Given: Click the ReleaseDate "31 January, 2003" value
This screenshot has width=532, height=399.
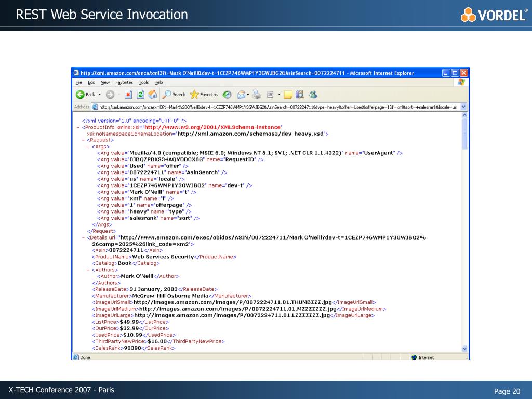Looking at the screenshot, I should (154, 289).
